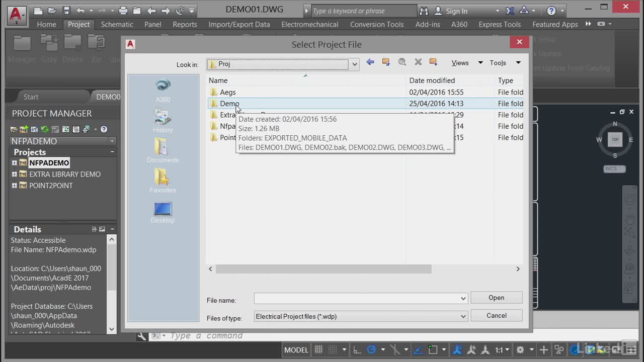Select Documents in the dialog places sidebar
This screenshot has height=362, width=644.
(163, 151)
